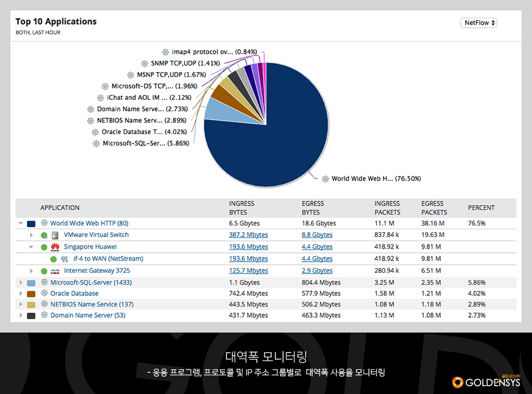
Task: Open the Oracle Database application link
Action: click(x=74, y=294)
